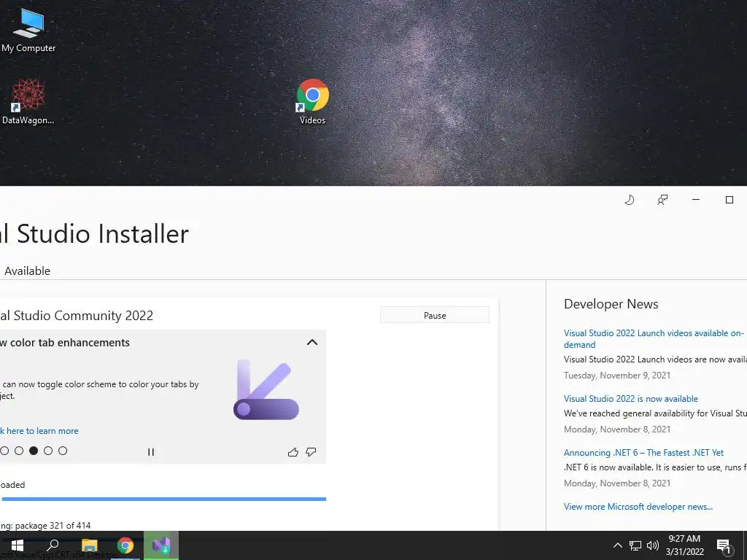The height and width of the screenshot is (560, 747).
Task: Click the download progress bar
Action: (164, 499)
